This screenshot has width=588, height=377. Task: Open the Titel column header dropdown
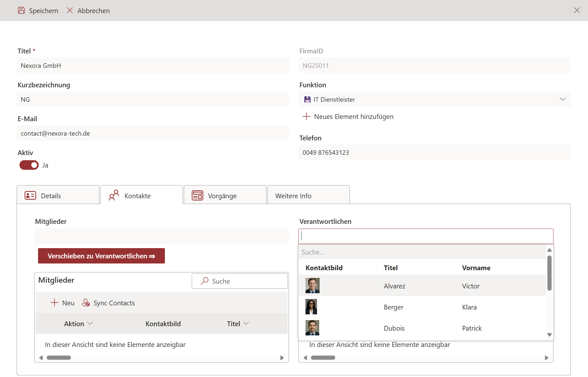246,324
